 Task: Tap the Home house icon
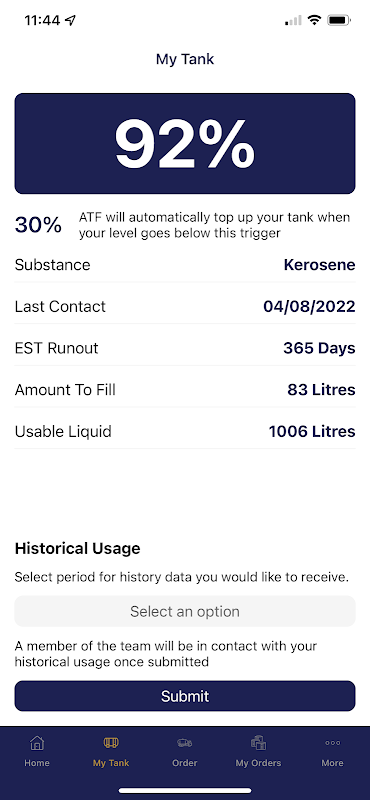[37, 743]
